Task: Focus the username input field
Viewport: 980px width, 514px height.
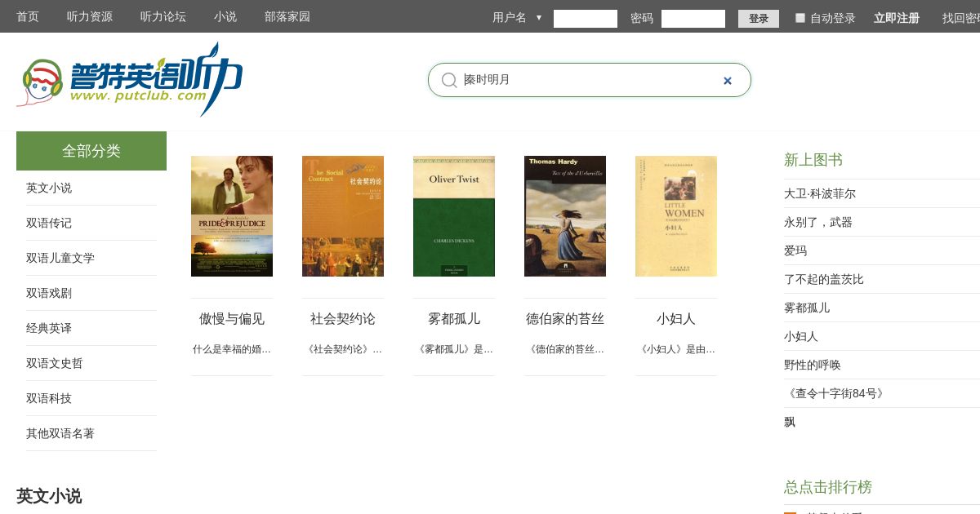Action: pos(586,19)
